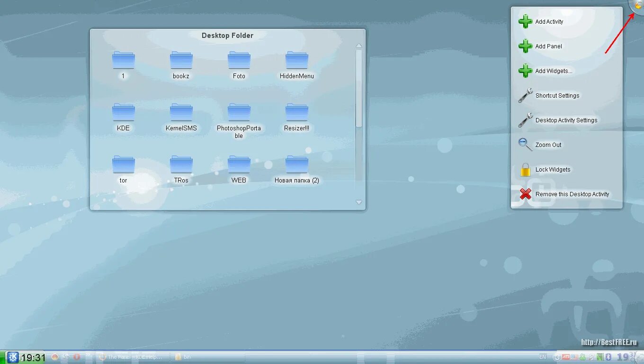Toggle Lock Widgets
Image resolution: width=644 pixels, height=364 pixels.
[x=545, y=169]
